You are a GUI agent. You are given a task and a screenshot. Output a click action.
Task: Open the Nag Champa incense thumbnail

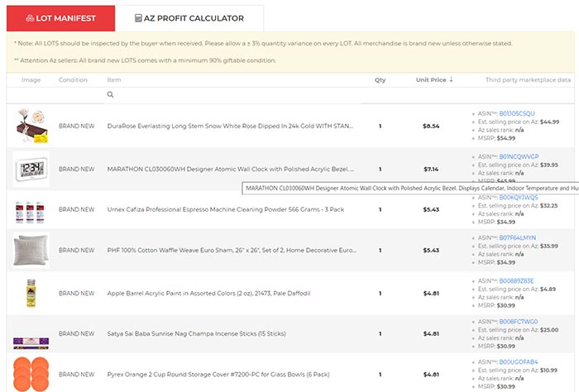click(31, 343)
